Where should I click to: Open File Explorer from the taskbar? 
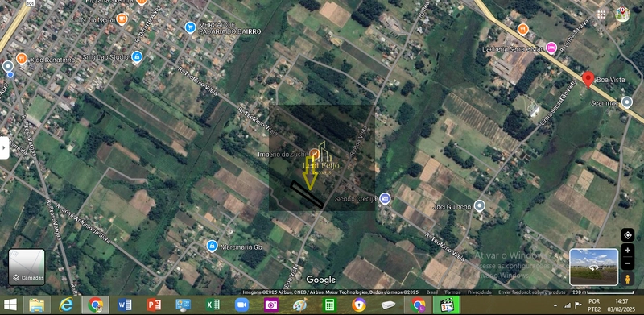pos(37,305)
